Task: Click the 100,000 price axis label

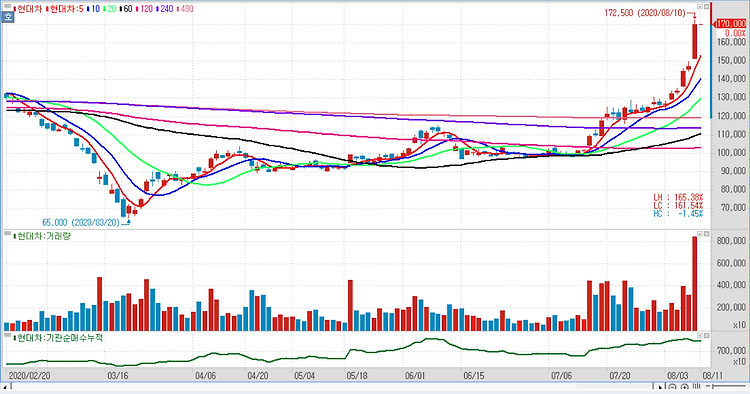Action: 731,153
